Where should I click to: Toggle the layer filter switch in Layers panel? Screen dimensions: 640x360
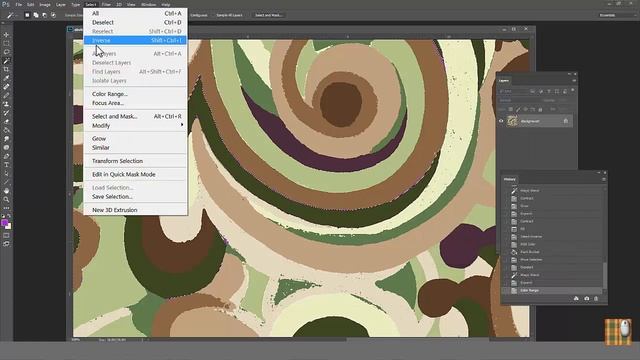tap(573, 91)
